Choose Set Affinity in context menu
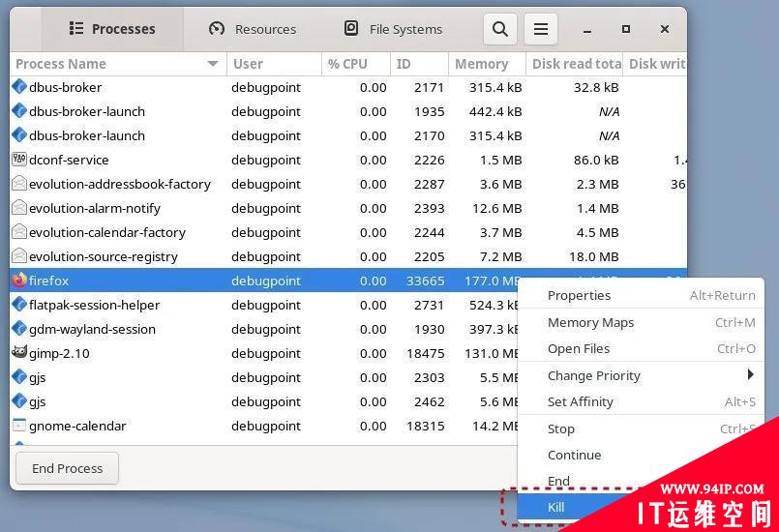This screenshot has width=779, height=532. coord(641,401)
